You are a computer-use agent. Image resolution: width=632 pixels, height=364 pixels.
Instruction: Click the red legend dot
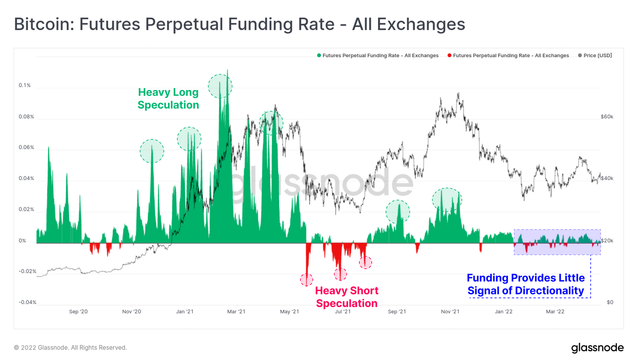pyautogui.click(x=450, y=56)
